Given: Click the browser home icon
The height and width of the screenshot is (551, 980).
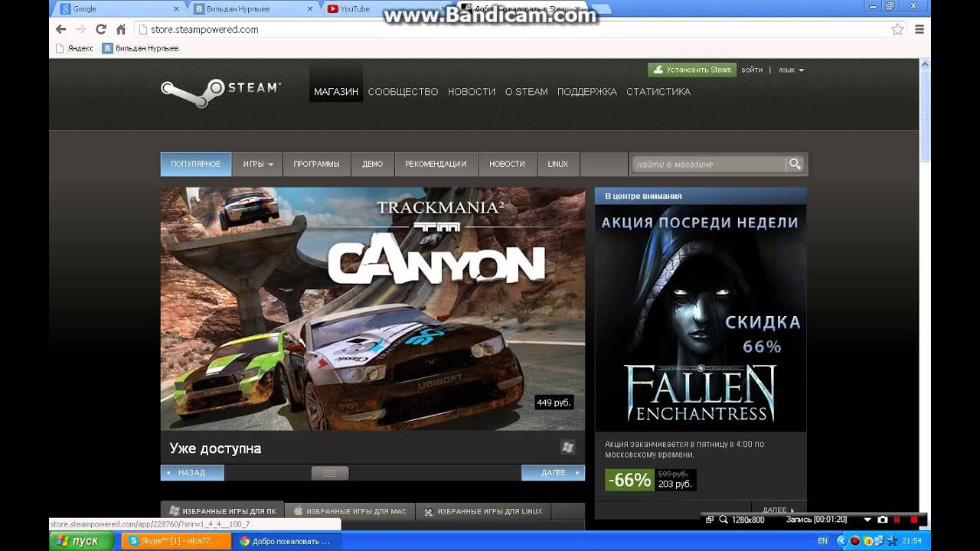Looking at the screenshot, I should coord(120,29).
